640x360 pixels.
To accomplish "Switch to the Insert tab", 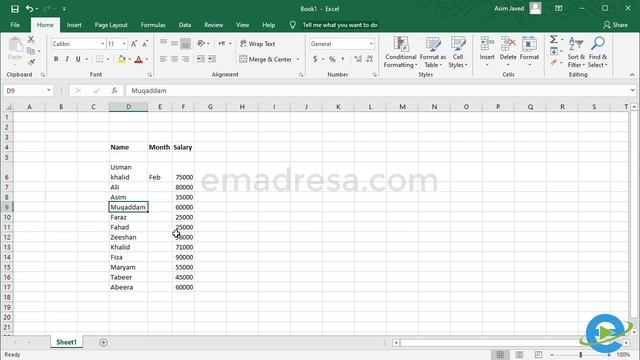I will 74,25.
